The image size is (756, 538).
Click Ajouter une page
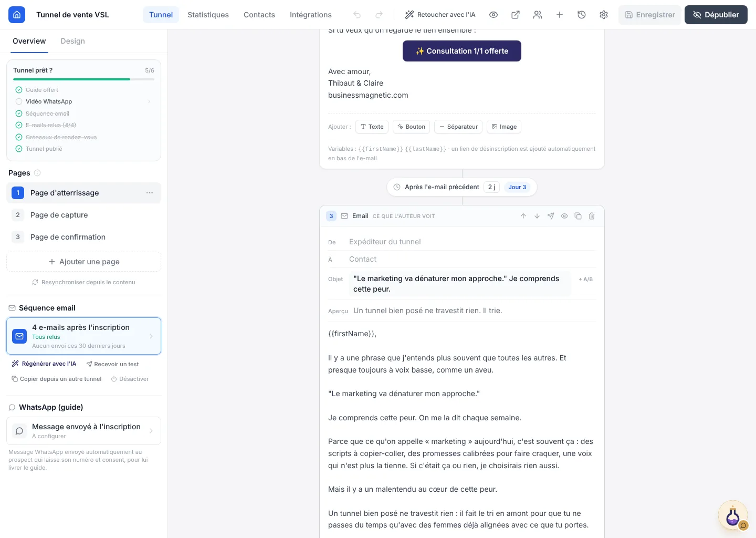click(84, 262)
